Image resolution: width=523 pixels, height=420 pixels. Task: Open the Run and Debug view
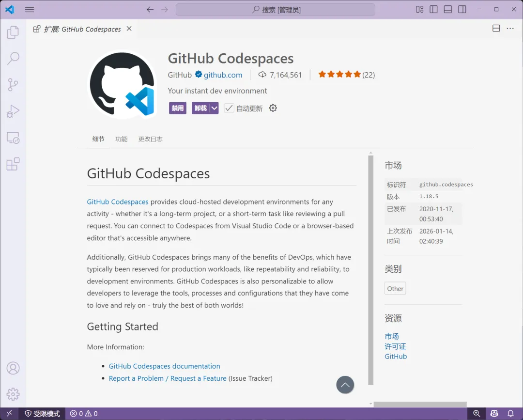tap(13, 111)
